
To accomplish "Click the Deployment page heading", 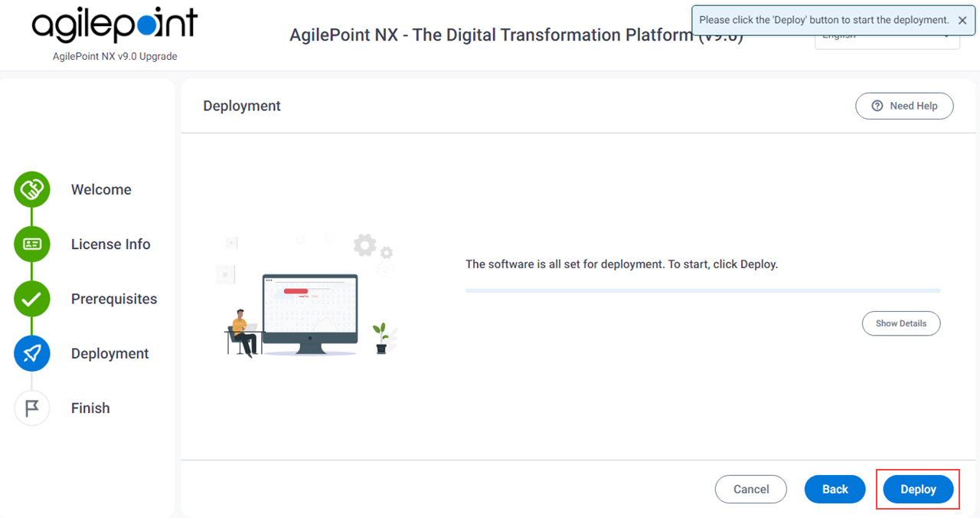I will point(242,106).
